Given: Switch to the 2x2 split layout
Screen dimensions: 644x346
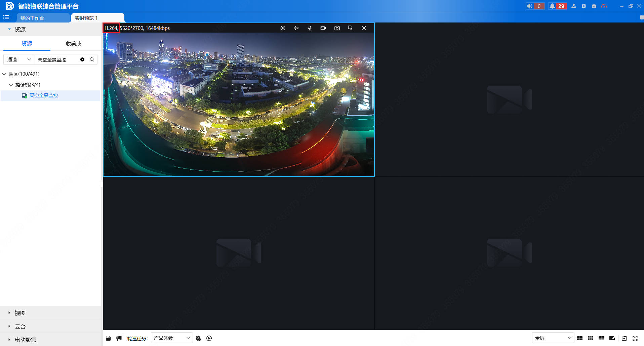Looking at the screenshot, I should tap(580, 338).
